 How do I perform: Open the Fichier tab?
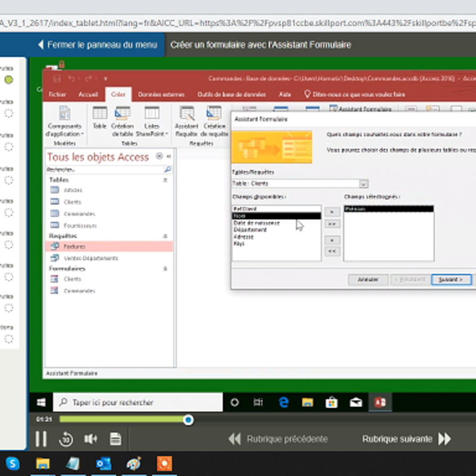(x=57, y=95)
